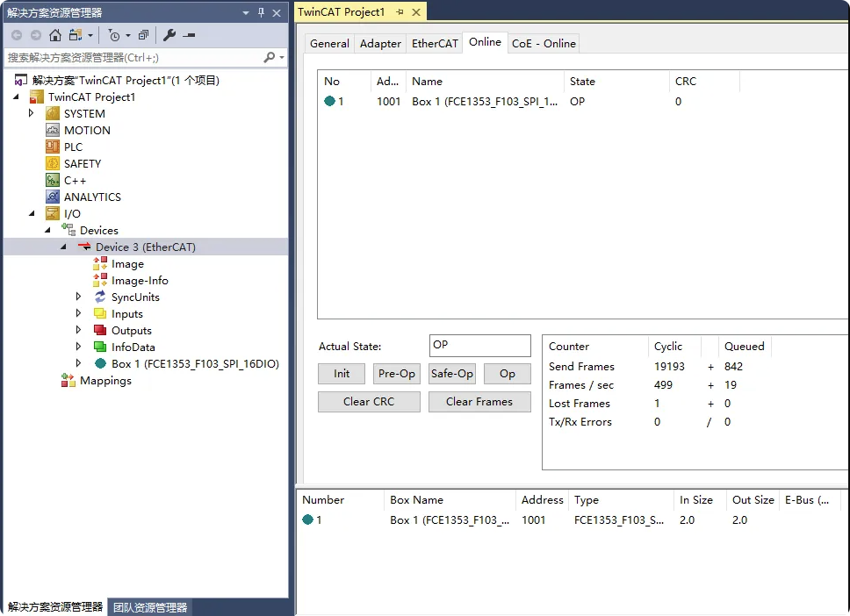Select the MOTION node icon
Image resolution: width=850 pixels, height=616 pixels.
point(53,130)
